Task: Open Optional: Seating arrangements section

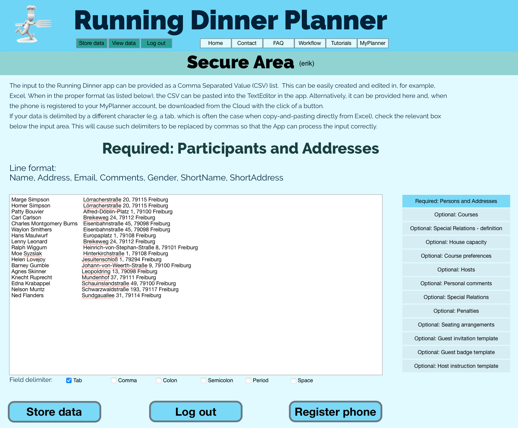Action: point(456,325)
